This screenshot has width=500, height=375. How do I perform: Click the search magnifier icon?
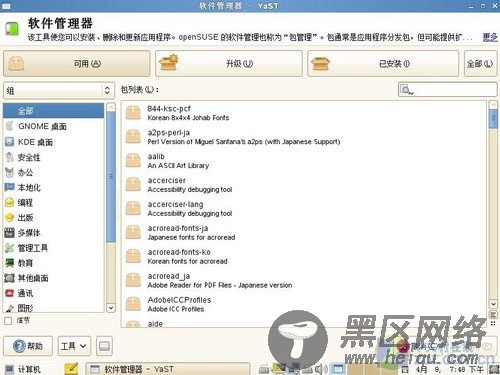(x=406, y=90)
